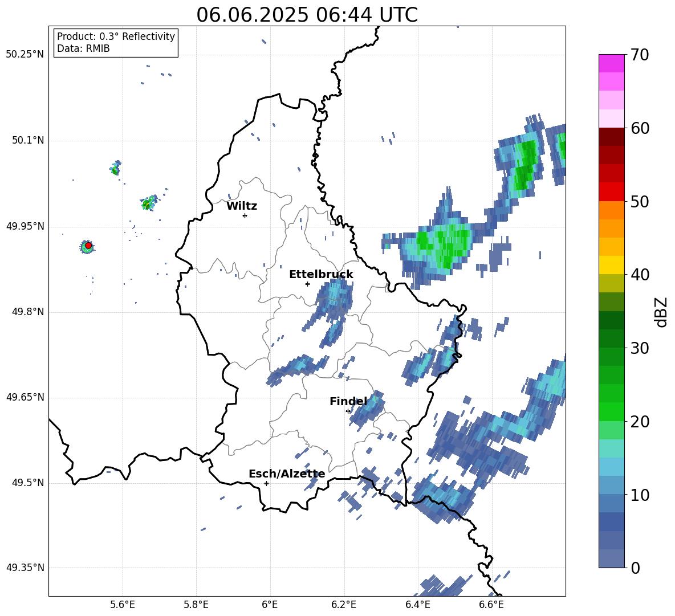
Task: Click the dBZ colorbar axis label
Action: coord(661,312)
